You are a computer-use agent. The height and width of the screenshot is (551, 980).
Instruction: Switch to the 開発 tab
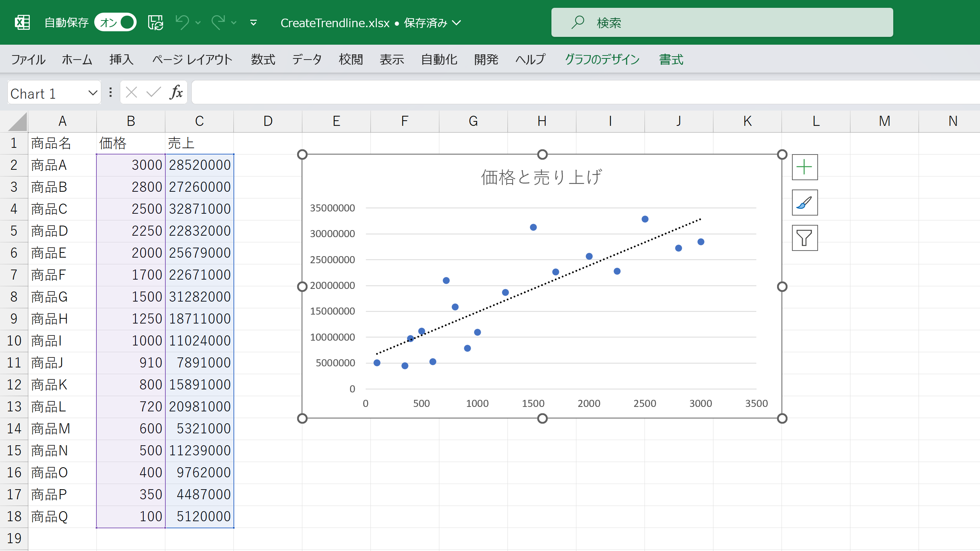click(x=486, y=59)
